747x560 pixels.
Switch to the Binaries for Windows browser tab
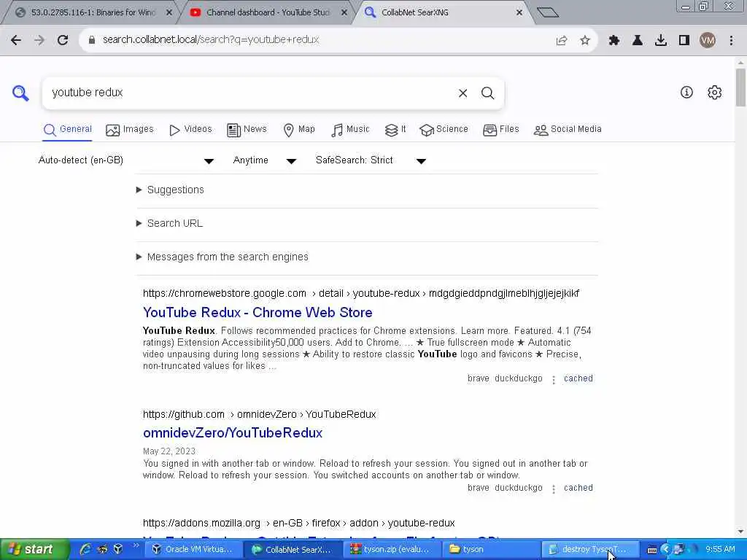coord(93,13)
